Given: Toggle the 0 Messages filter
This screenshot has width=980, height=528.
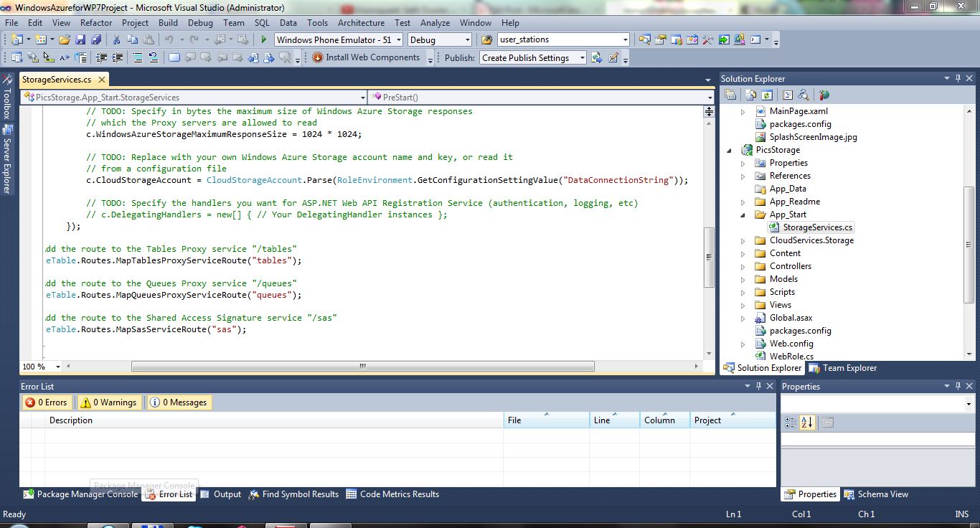Looking at the screenshot, I should 179,402.
